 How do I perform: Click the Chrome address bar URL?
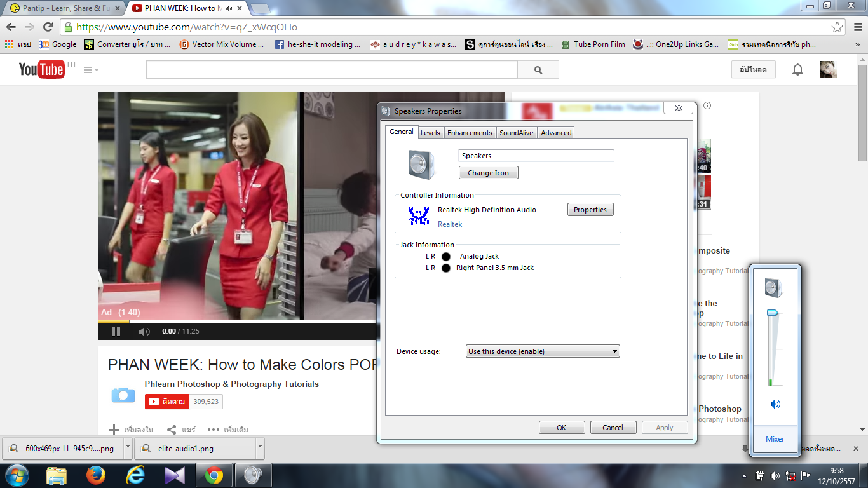[187, 27]
